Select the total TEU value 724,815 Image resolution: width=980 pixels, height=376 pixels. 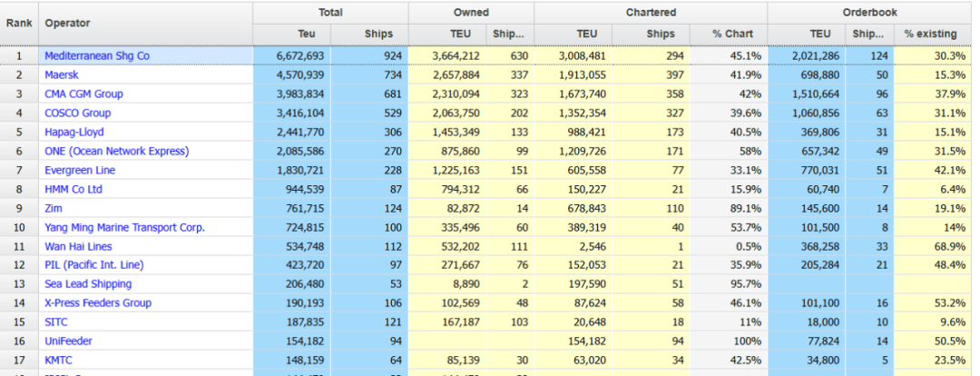292,227
